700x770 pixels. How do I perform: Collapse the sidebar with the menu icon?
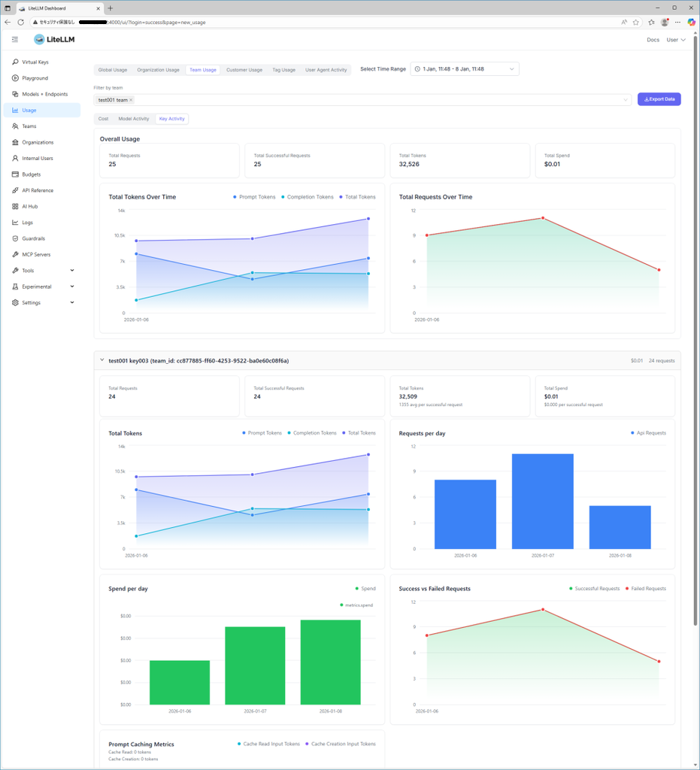15,40
